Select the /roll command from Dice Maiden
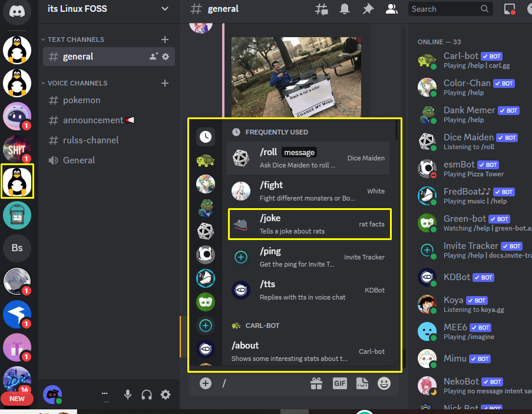Viewport: 532px width, 414px height. (308, 158)
